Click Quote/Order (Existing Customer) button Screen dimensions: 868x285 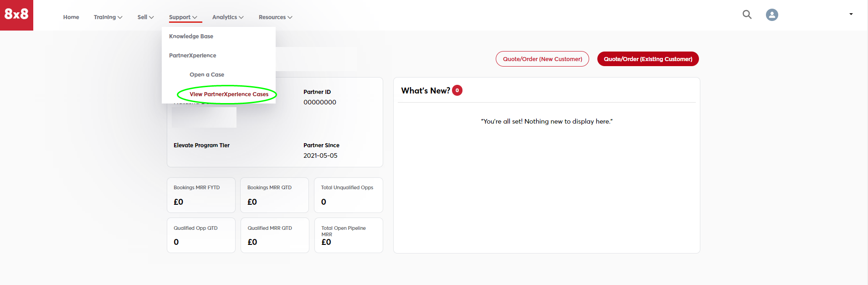[x=648, y=59]
